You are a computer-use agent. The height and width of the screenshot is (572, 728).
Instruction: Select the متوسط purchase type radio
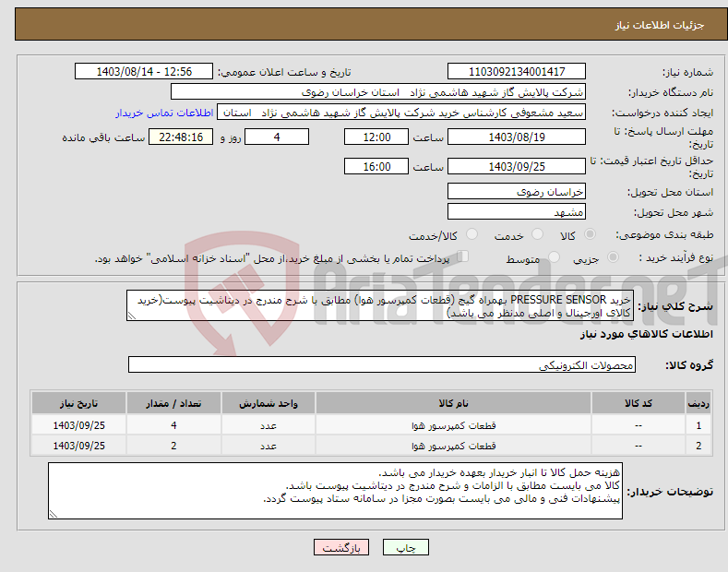[554, 256]
